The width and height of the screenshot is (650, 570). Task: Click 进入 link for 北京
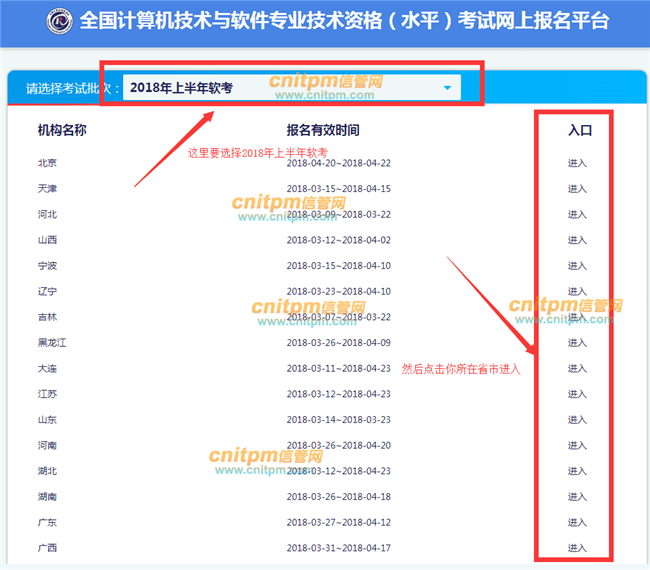pos(577,163)
